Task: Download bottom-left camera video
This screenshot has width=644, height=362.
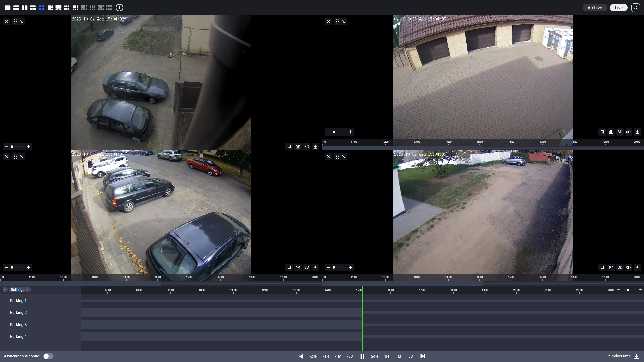Action: pyautogui.click(x=315, y=267)
